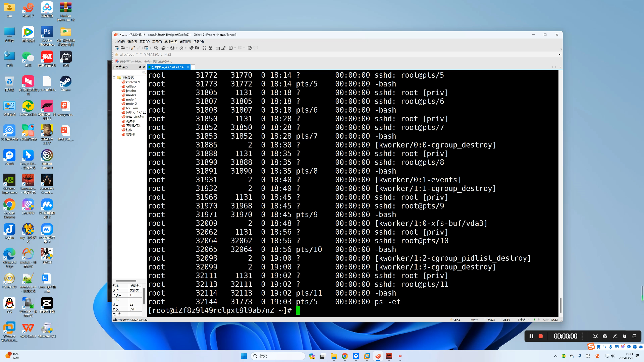This screenshot has height=362, width=644.
Task: Collapse the 所有会话 tree root
Action: [x=114, y=77]
